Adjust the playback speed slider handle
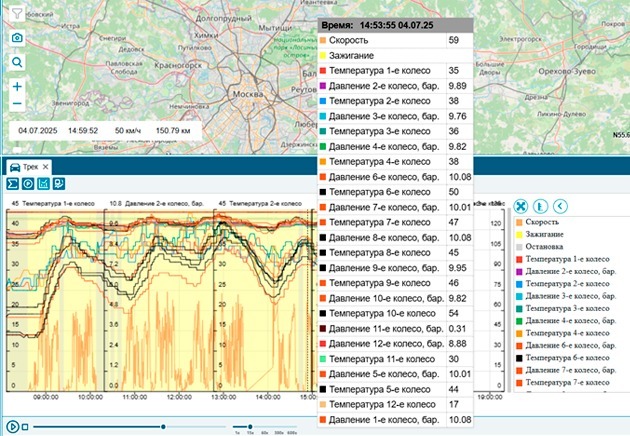 coord(250,427)
